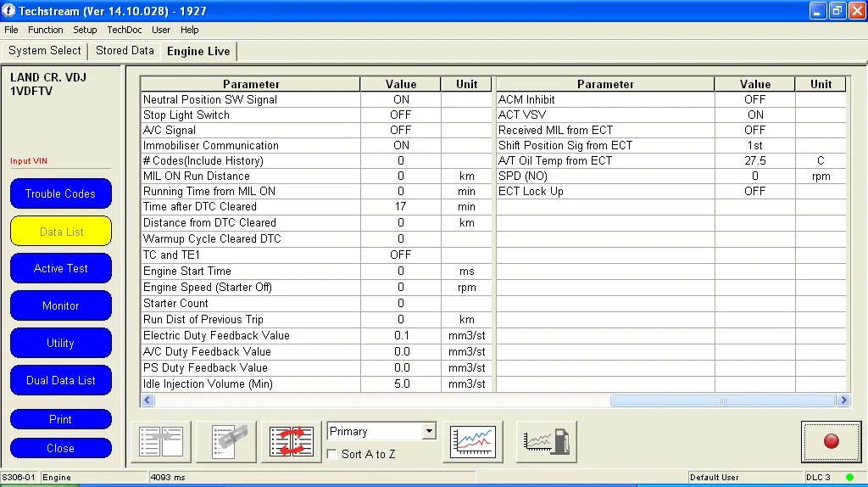
Task: Click the Techstream title bar app icon
Action: (8, 10)
